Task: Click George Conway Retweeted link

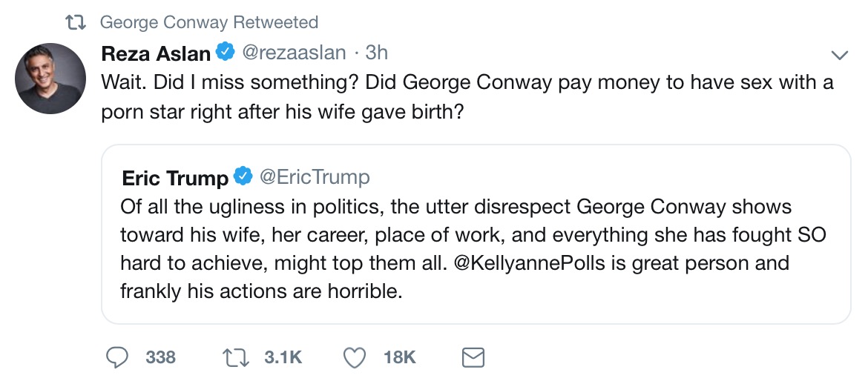Action: pos(208,23)
